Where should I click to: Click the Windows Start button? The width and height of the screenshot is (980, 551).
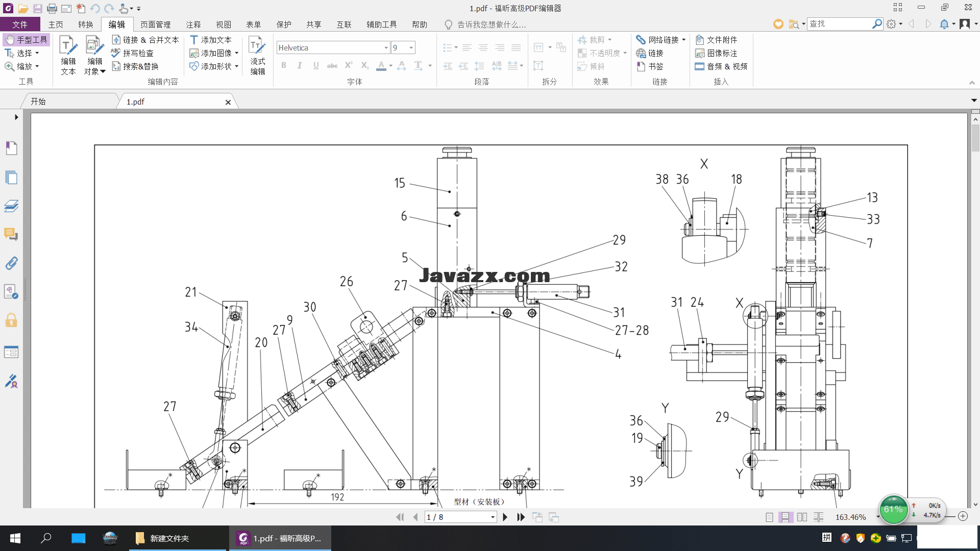[x=15, y=538]
